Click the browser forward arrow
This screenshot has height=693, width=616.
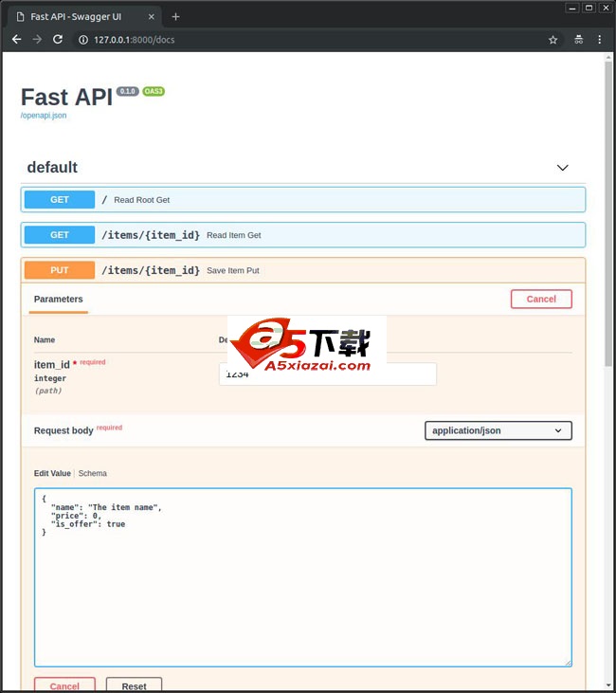[37, 39]
